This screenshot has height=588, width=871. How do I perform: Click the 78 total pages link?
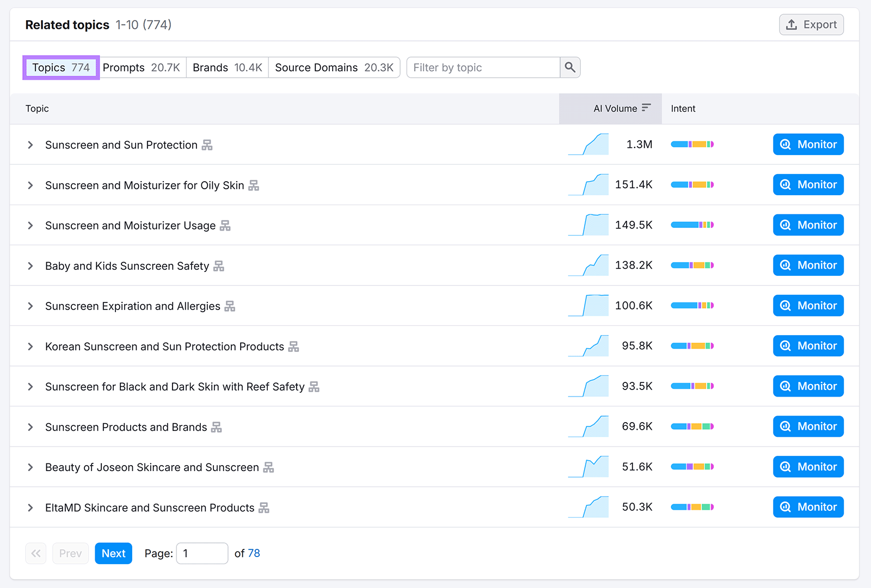point(254,553)
